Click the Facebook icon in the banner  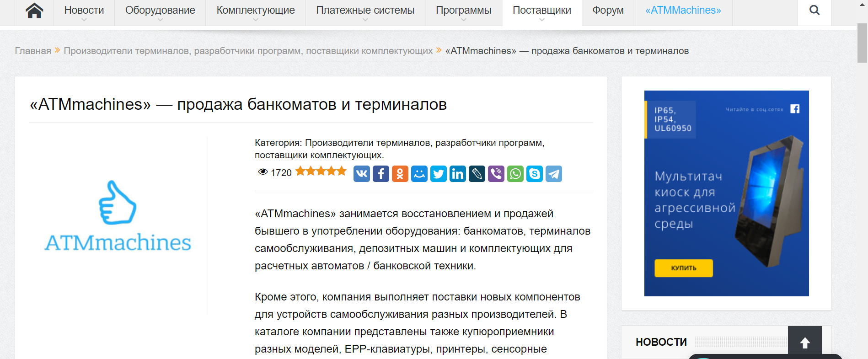[795, 109]
